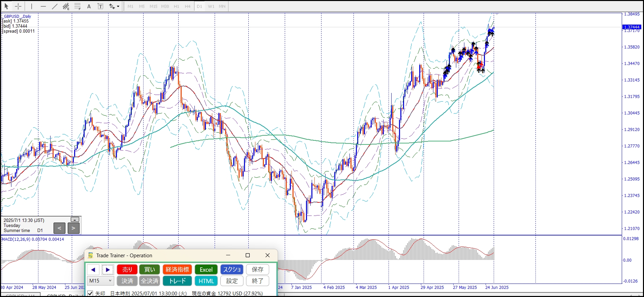Select the crosshair cursor tool
This screenshot has width=644, height=297.
click(18, 6)
